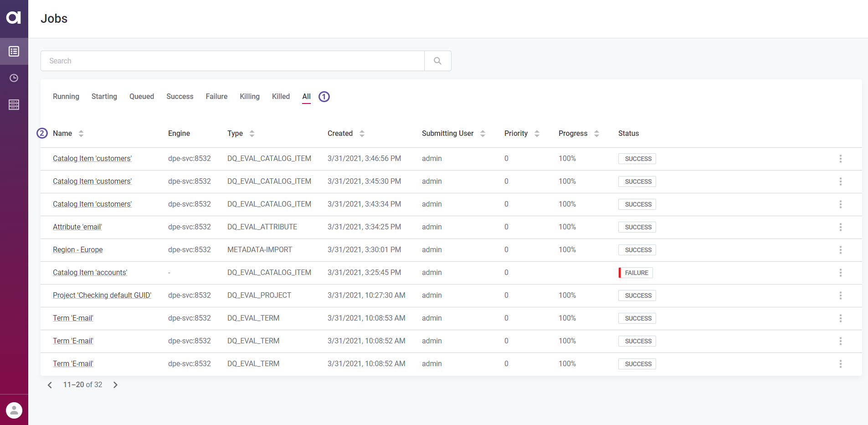Select the Running jobs tab

click(x=66, y=96)
